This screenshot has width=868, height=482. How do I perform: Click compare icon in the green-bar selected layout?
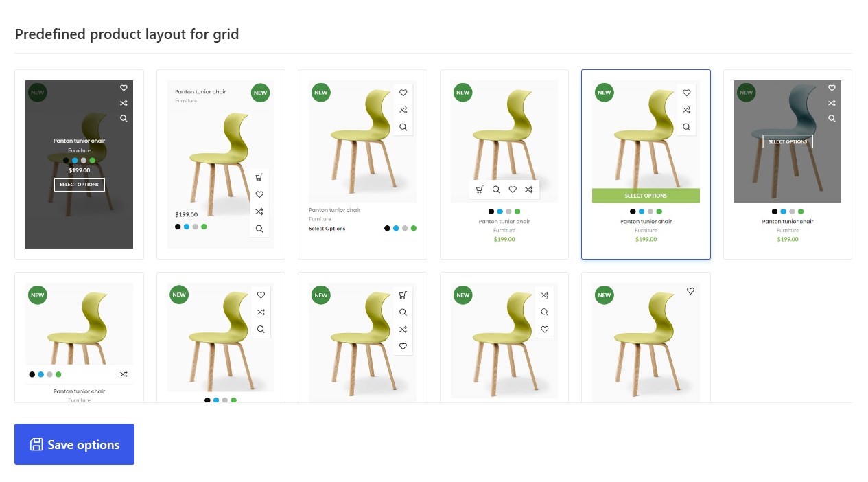[x=686, y=110]
